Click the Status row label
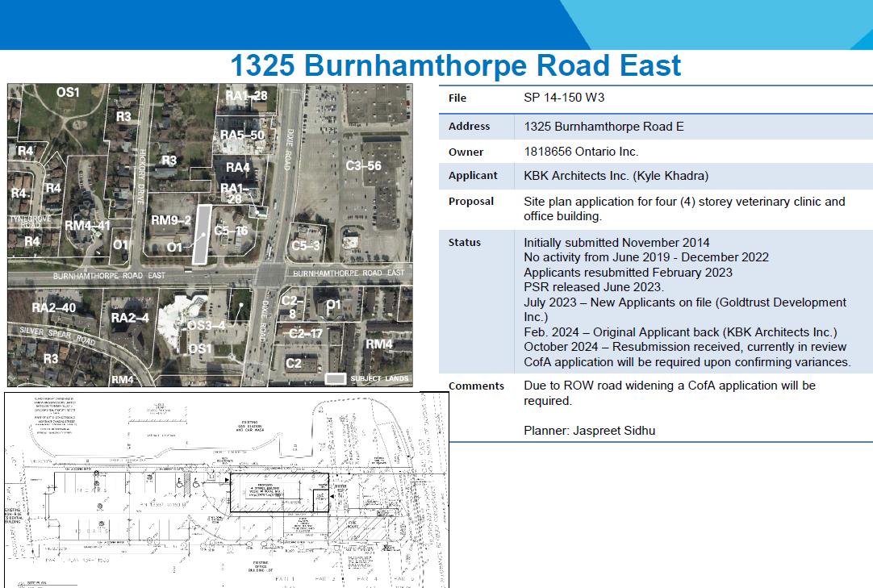This screenshot has width=873, height=588. pos(464,243)
